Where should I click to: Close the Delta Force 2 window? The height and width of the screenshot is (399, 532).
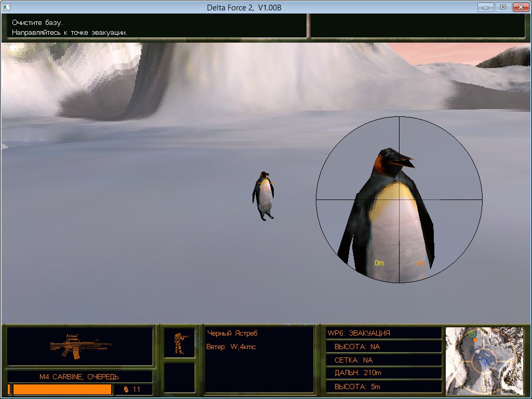point(521,7)
